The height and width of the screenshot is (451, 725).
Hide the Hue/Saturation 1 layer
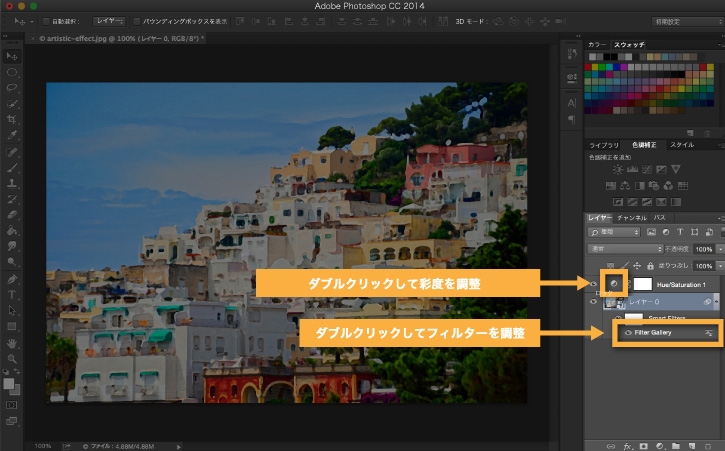[593, 284]
